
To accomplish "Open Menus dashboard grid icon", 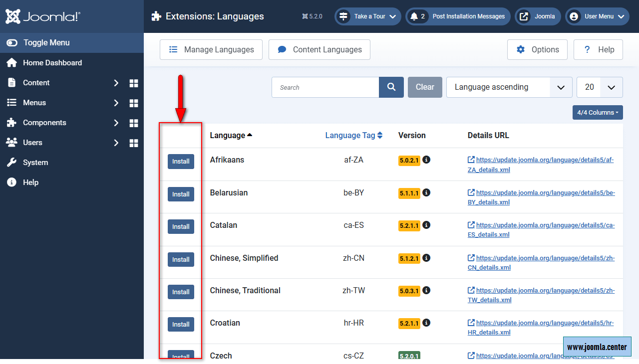I will 134,103.
